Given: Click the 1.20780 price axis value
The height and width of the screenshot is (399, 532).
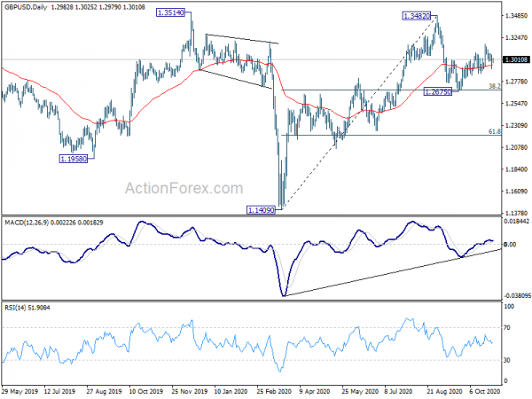Looking at the screenshot, I should pos(516,147).
